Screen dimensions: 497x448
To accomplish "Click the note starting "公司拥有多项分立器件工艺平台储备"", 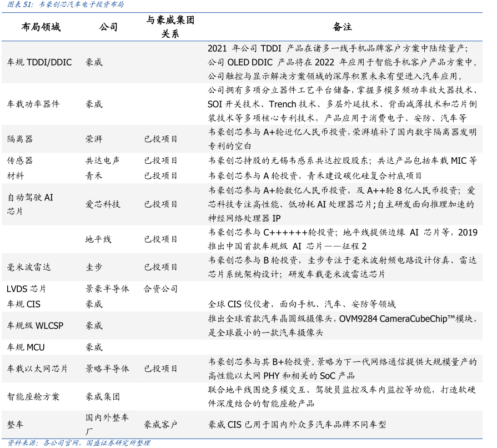I will pyautogui.click(x=343, y=104).
